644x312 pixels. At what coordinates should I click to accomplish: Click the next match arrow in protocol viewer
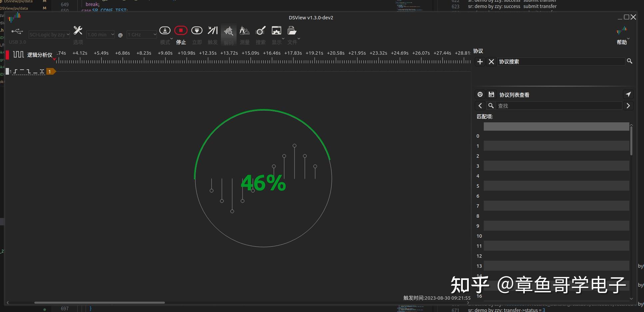(629, 106)
